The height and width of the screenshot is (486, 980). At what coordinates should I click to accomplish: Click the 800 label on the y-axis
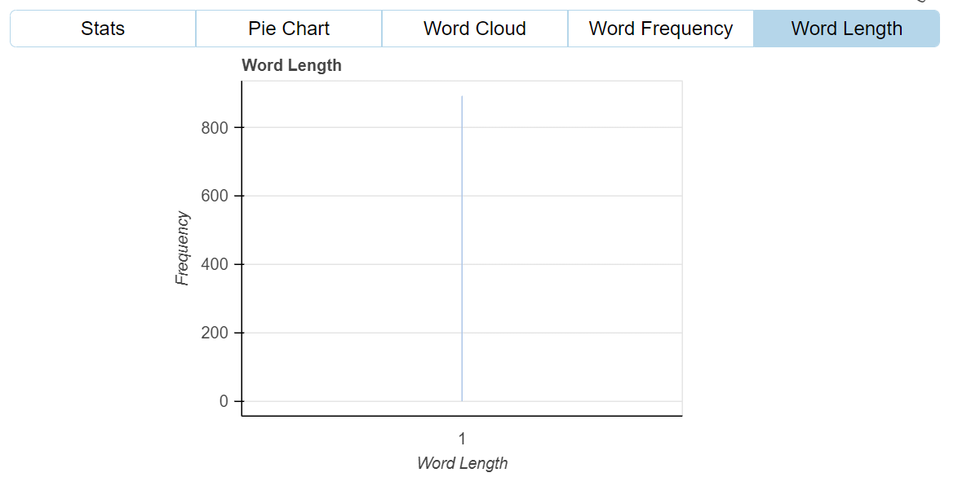coord(216,127)
